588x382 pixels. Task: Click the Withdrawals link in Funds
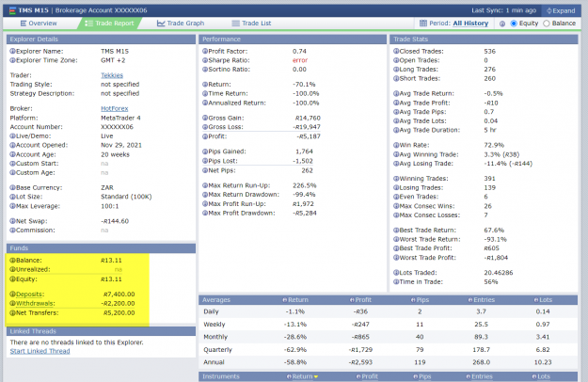click(35, 303)
